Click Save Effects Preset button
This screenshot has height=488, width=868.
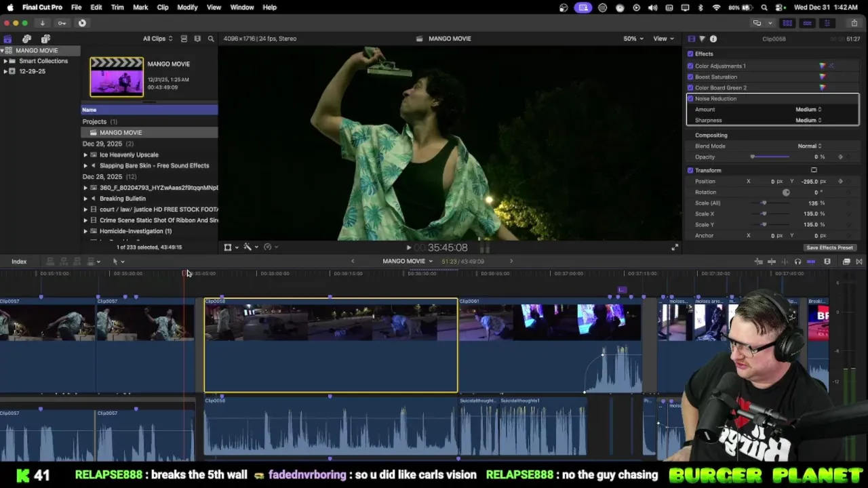coord(829,247)
